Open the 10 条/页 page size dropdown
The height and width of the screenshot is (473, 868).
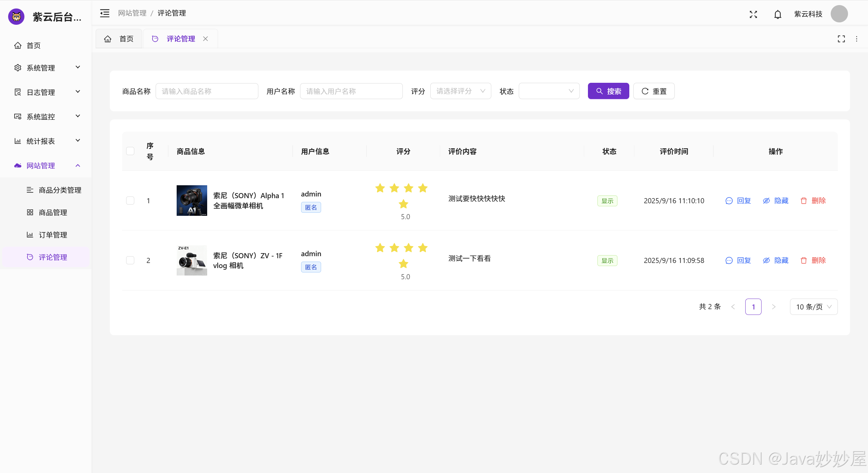point(814,307)
